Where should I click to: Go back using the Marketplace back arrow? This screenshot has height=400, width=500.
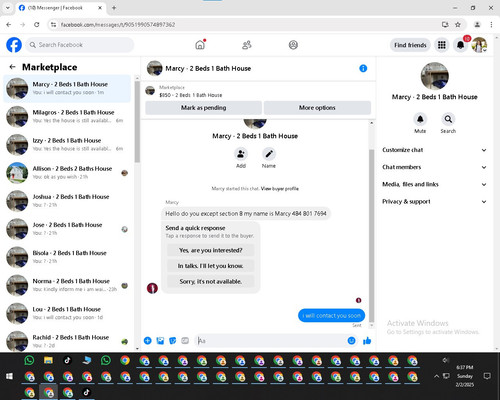pos(12,67)
